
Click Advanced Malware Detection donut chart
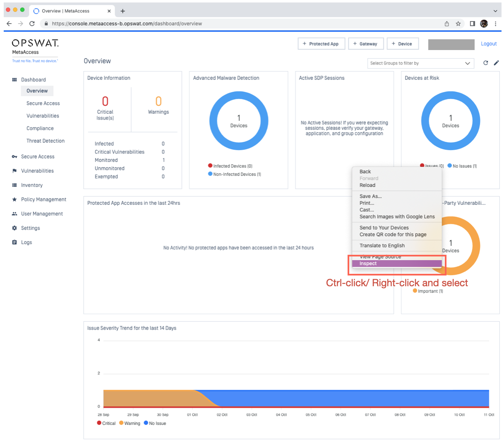coord(239,121)
